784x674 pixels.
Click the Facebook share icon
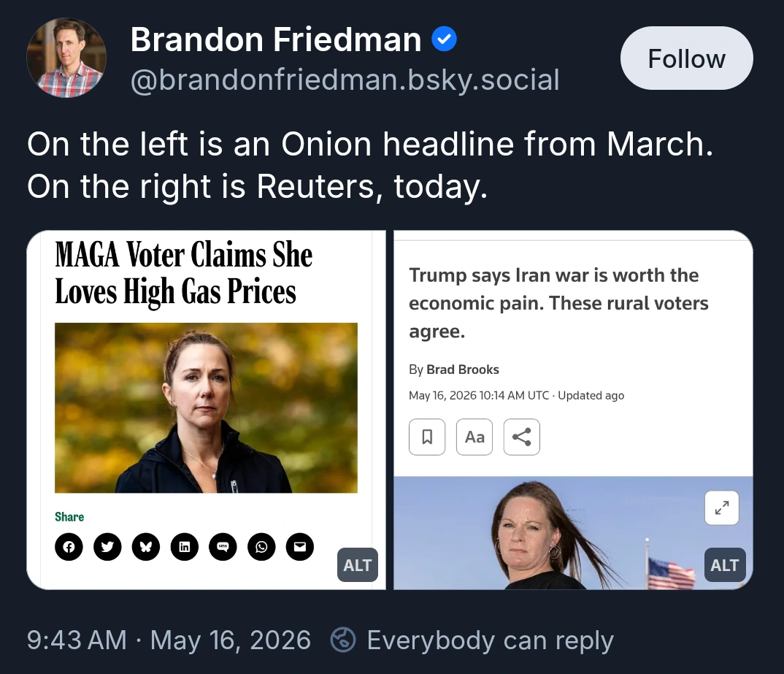pyautogui.click(x=69, y=546)
